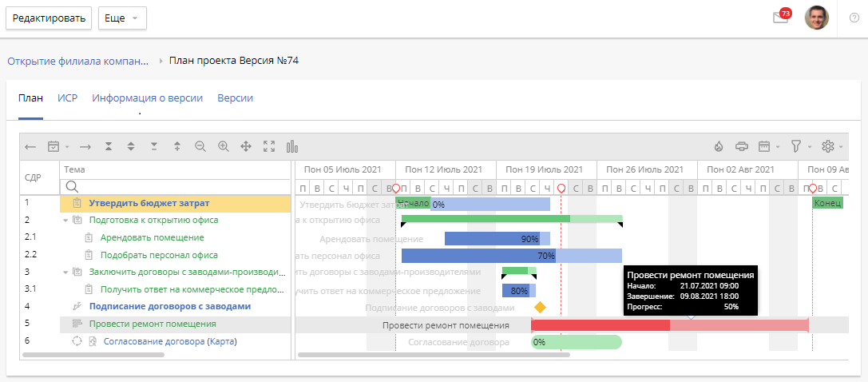The image size is (868, 382).
Task: Open the dropdown arrow next to the calendar scale icon
Action: (x=778, y=147)
